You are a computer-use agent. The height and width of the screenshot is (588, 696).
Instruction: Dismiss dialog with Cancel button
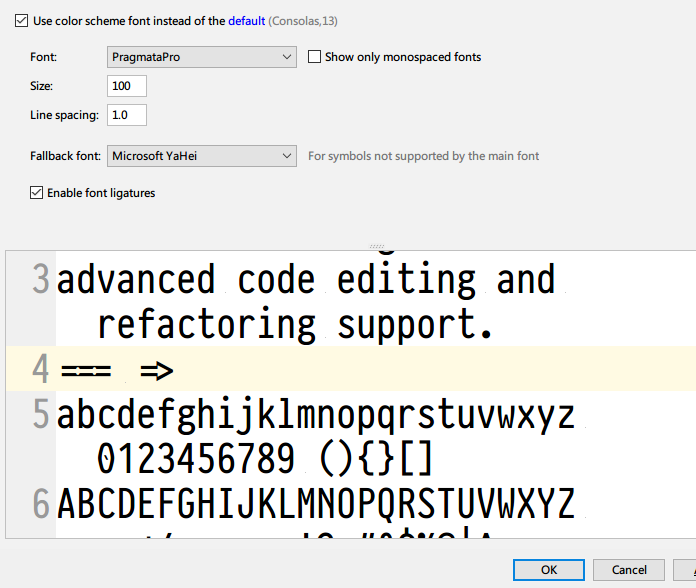(629, 570)
